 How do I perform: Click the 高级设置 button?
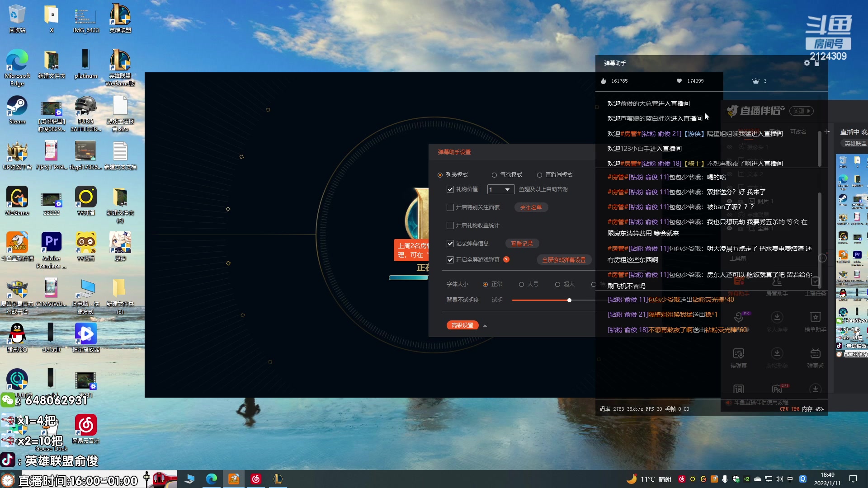tap(462, 325)
